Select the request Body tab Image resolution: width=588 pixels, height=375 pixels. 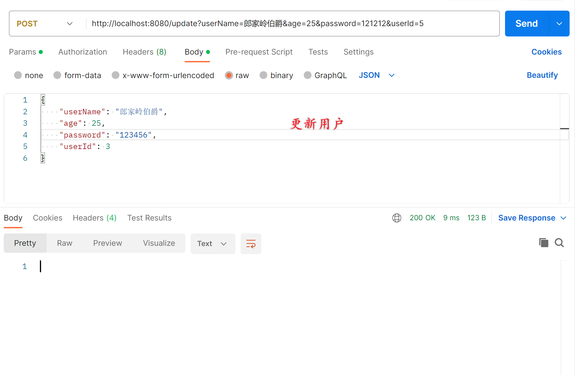[197, 52]
